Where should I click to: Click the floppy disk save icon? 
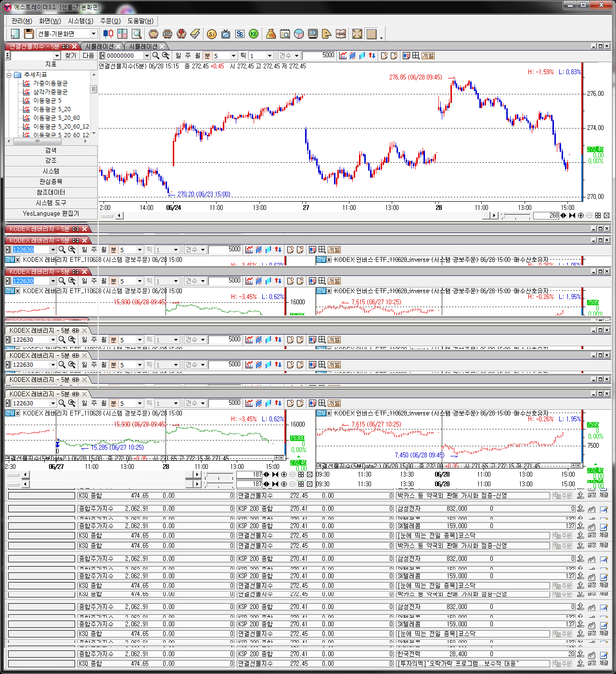click(x=29, y=34)
